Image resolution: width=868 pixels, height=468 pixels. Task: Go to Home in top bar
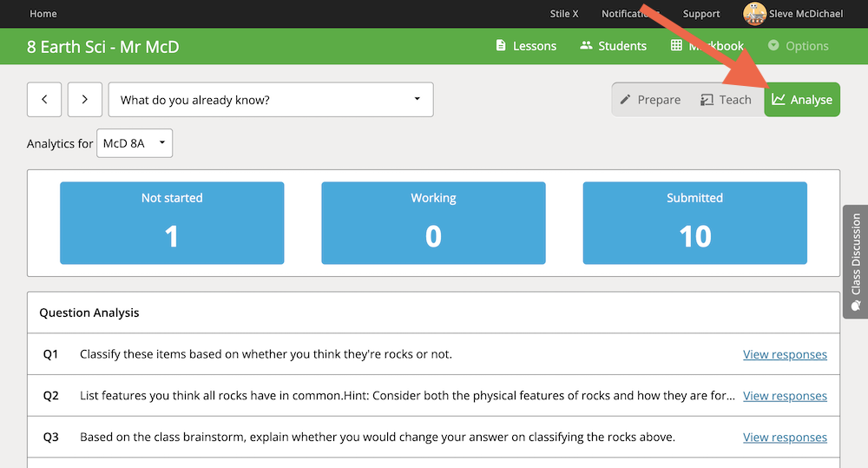pos(43,14)
